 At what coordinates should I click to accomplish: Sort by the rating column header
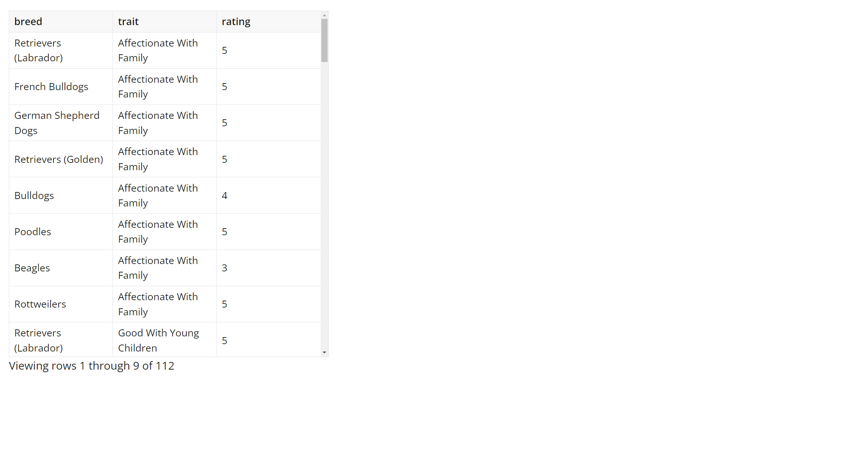pos(236,21)
